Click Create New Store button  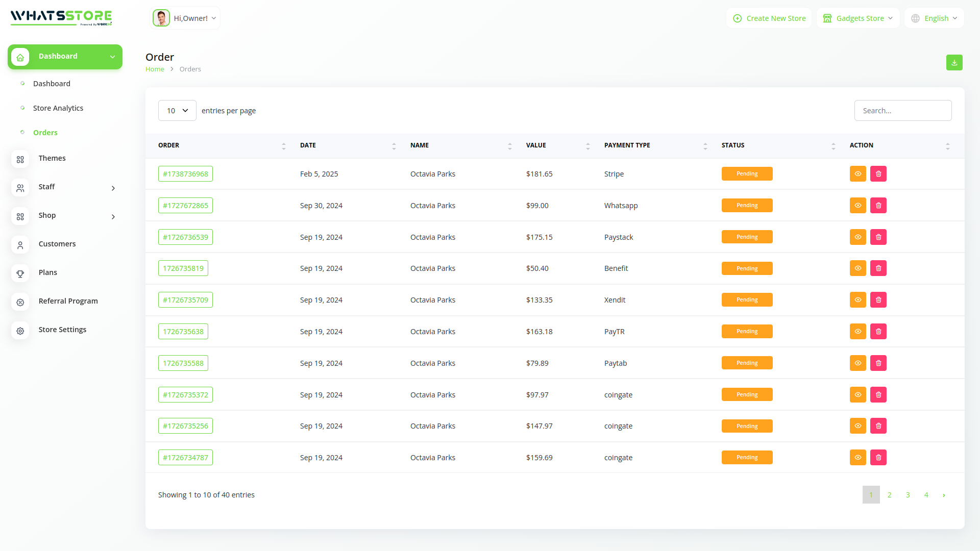point(769,18)
